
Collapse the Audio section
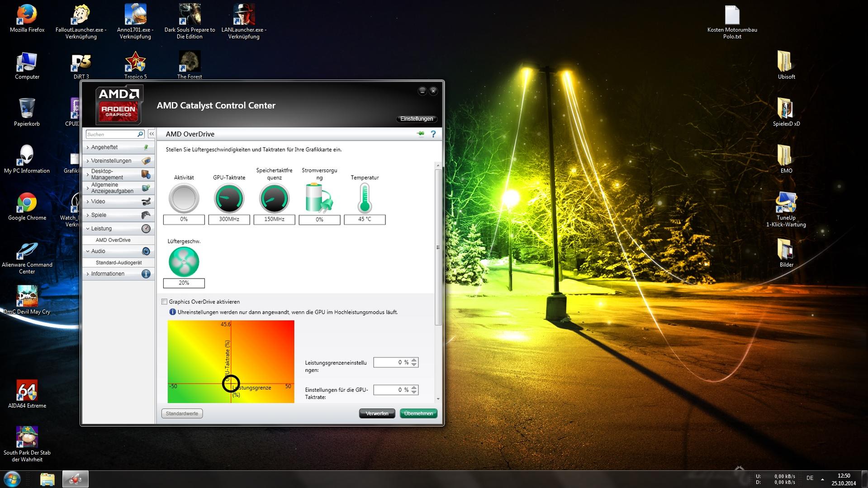click(x=119, y=251)
